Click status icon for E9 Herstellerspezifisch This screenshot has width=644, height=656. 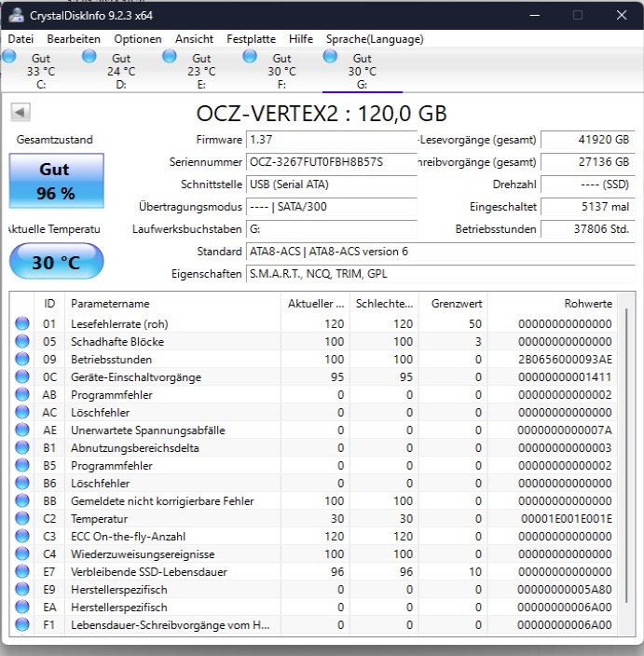22,589
